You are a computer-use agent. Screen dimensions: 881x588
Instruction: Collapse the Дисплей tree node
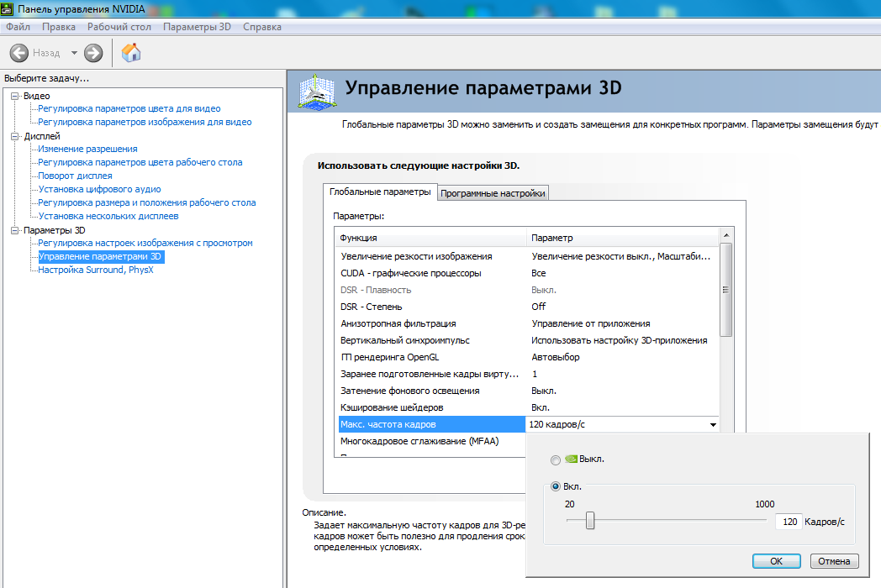[x=15, y=136]
